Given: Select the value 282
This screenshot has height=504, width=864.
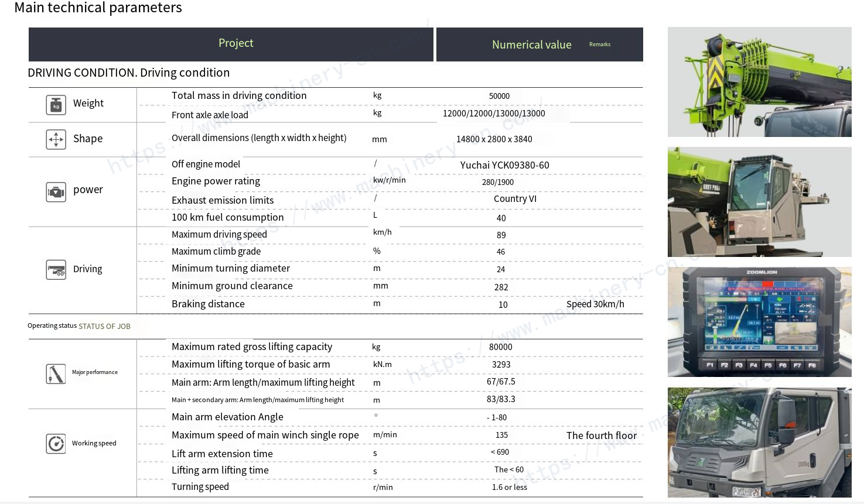Looking at the screenshot, I should pos(501,287).
